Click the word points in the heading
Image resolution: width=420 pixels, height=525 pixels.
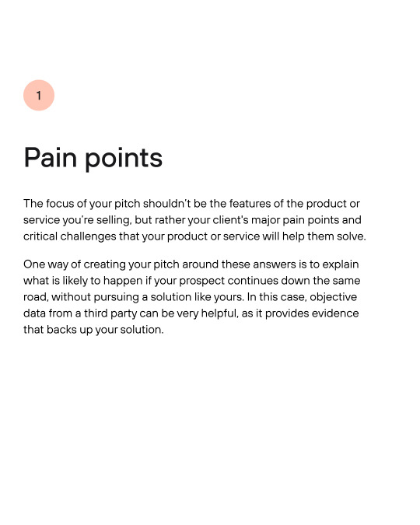coord(124,159)
